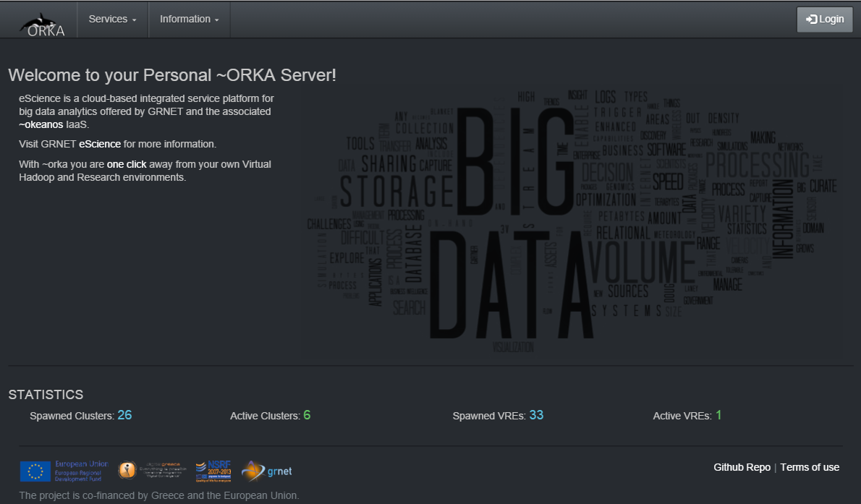Click the European Union flag logo
861x504 pixels.
(x=35, y=471)
